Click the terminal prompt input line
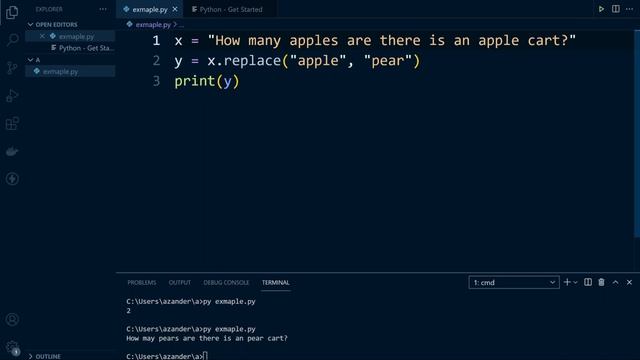The height and width of the screenshot is (360, 640). click(167, 356)
